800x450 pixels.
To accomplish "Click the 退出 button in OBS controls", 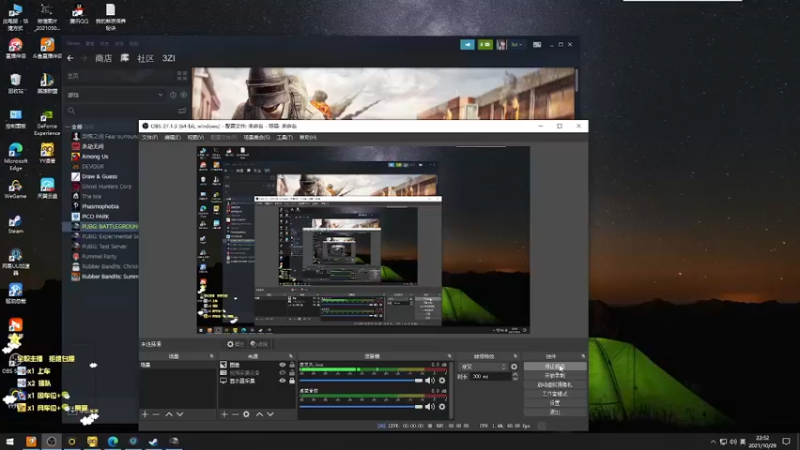I will click(x=555, y=412).
